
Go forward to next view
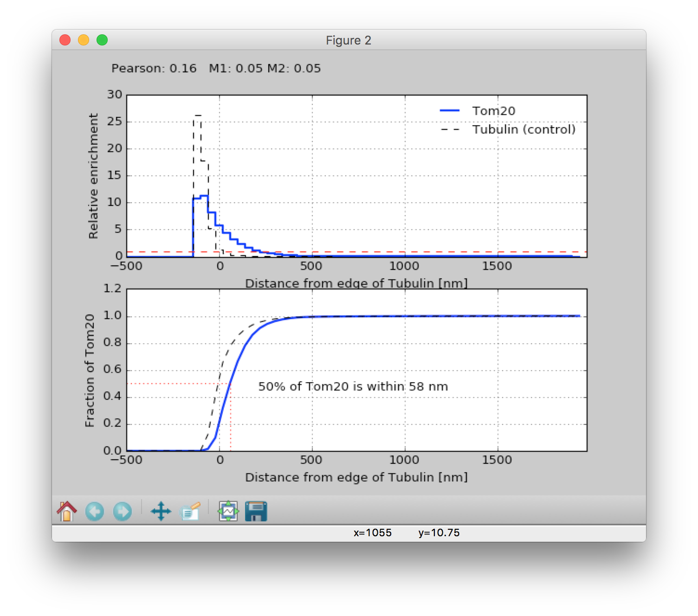click(x=123, y=511)
